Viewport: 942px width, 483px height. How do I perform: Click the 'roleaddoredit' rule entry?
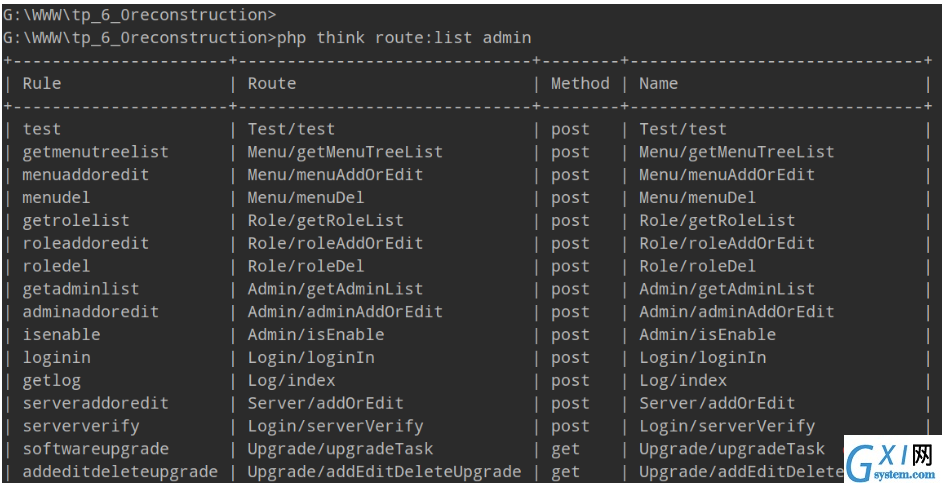click(x=85, y=243)
